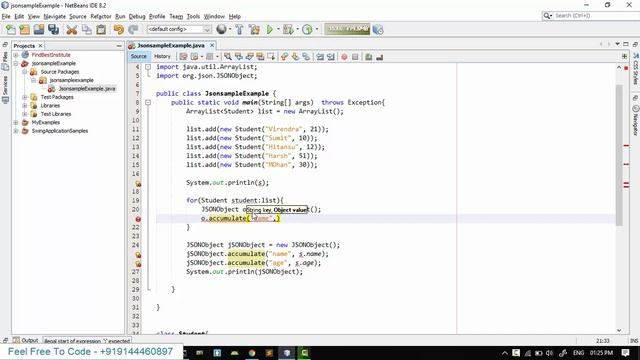Open Chrome from the Windows taskbar

(252, 353)
